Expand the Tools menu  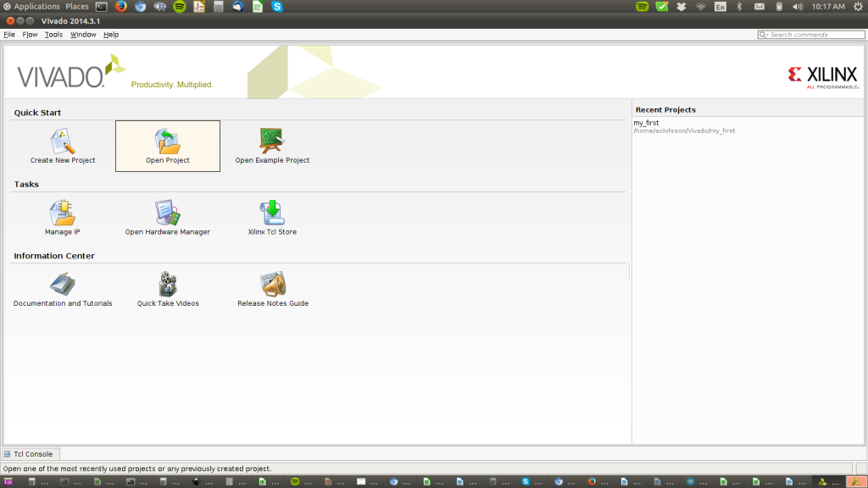(53, 35)
